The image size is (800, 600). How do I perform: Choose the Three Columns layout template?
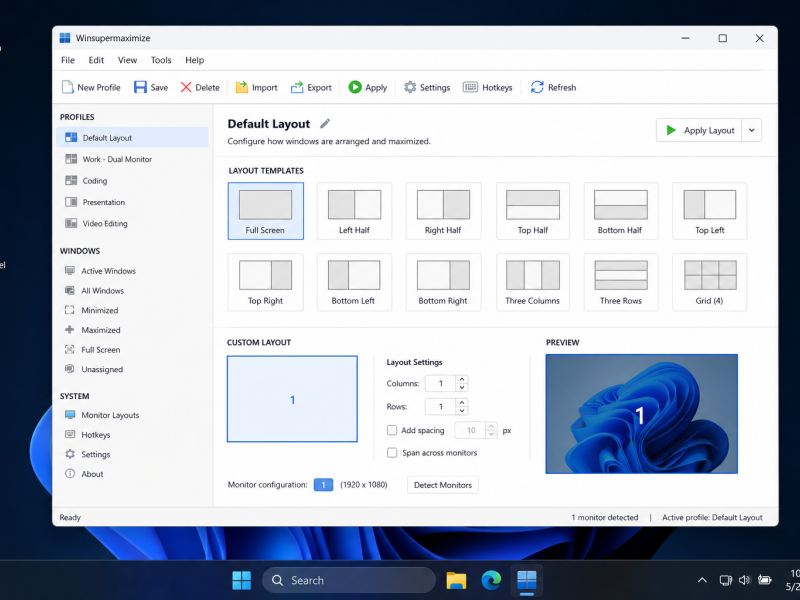[533, 282]
